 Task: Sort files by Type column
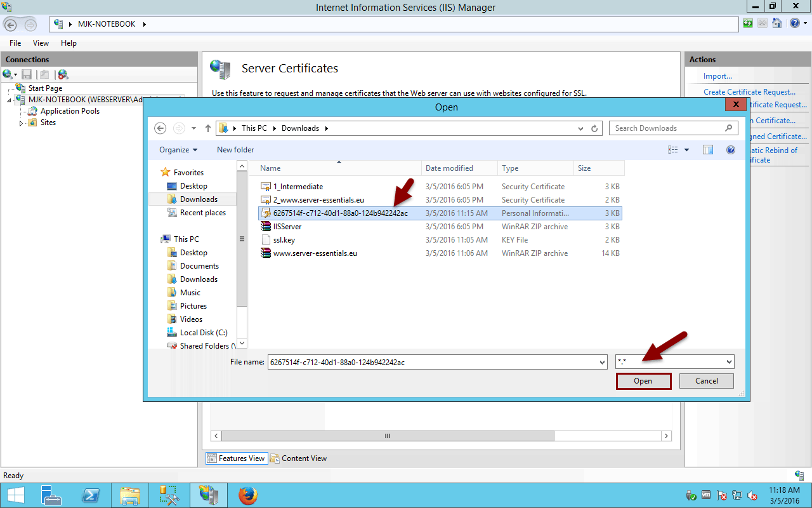click(x=535, y=168)
